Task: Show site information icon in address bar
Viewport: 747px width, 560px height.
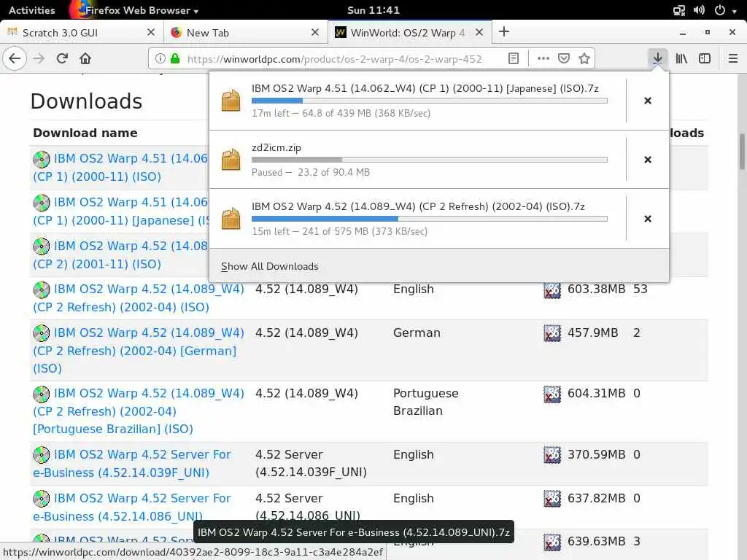Action: [160, 58]
